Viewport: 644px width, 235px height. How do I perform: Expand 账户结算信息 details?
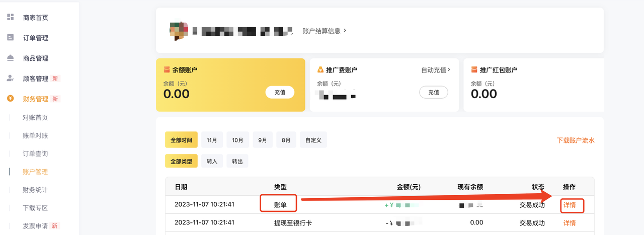tap(325, 31)
